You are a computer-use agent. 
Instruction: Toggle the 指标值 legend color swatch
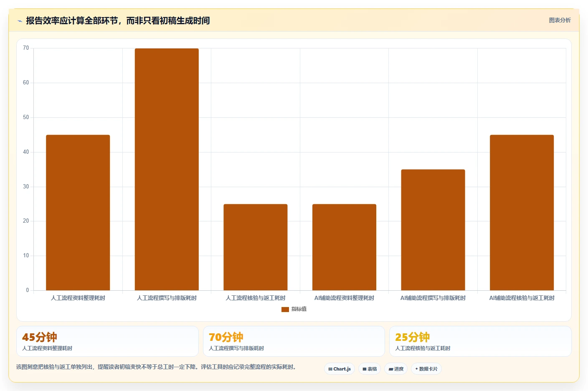tap(285, 309)
